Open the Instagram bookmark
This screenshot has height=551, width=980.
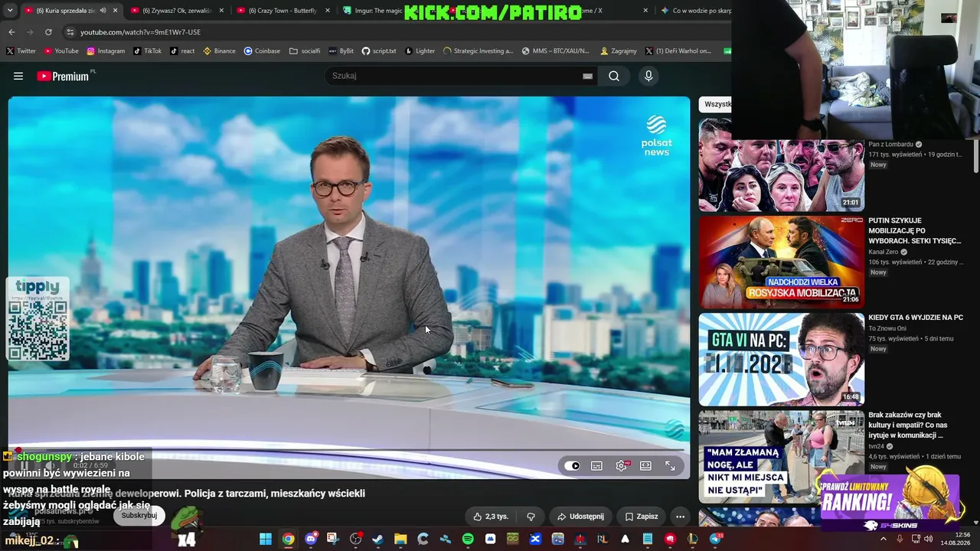106,51
